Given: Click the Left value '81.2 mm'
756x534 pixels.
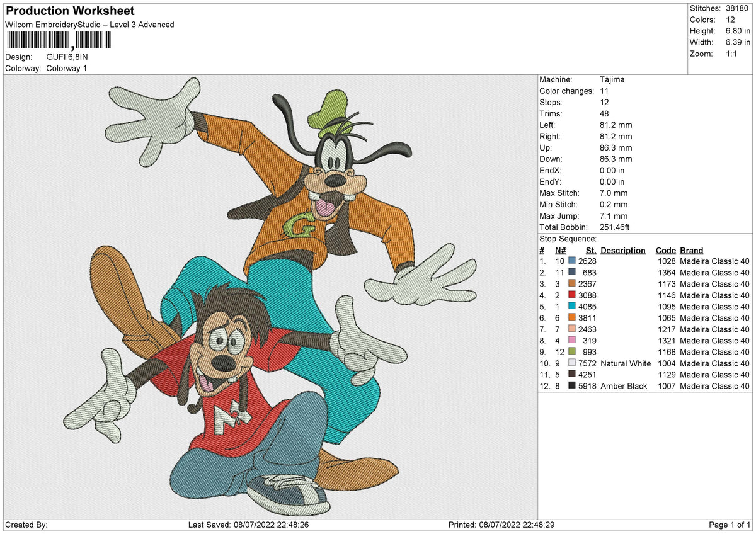Looking at the screenshot, I should 616,125.
